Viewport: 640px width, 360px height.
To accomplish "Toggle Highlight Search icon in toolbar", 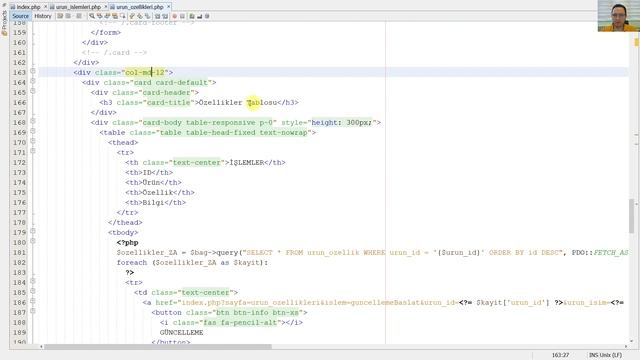I will coord(115,16).
